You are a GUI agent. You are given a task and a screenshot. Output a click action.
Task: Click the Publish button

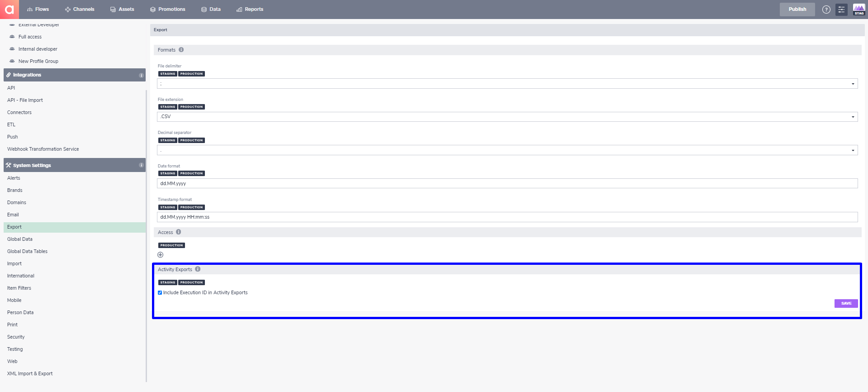(797, 9)
